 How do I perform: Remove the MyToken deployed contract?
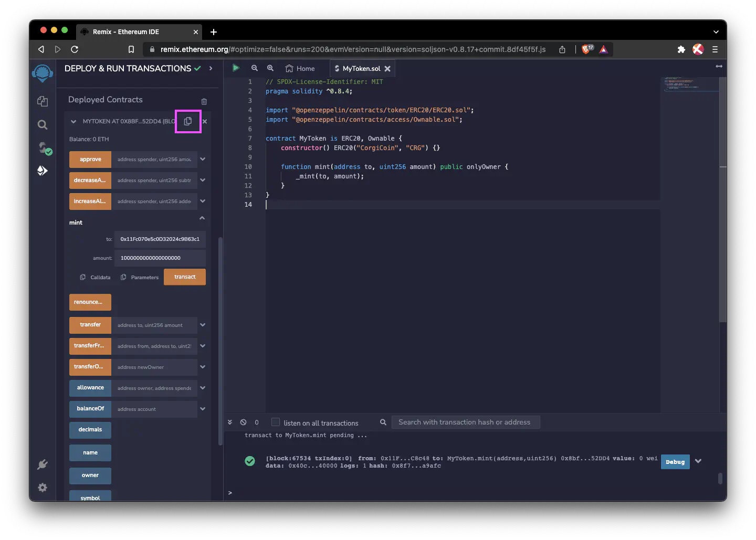(205, 121)
